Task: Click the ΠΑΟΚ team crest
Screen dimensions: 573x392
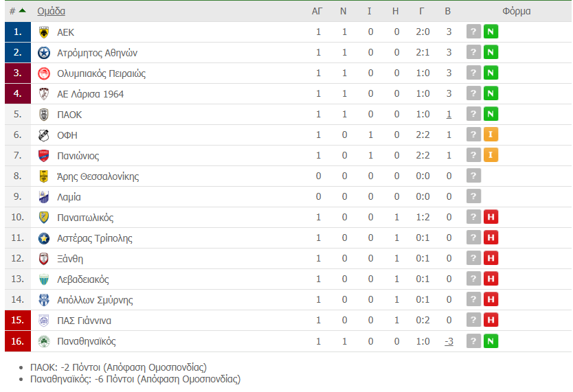Action: 44,115
